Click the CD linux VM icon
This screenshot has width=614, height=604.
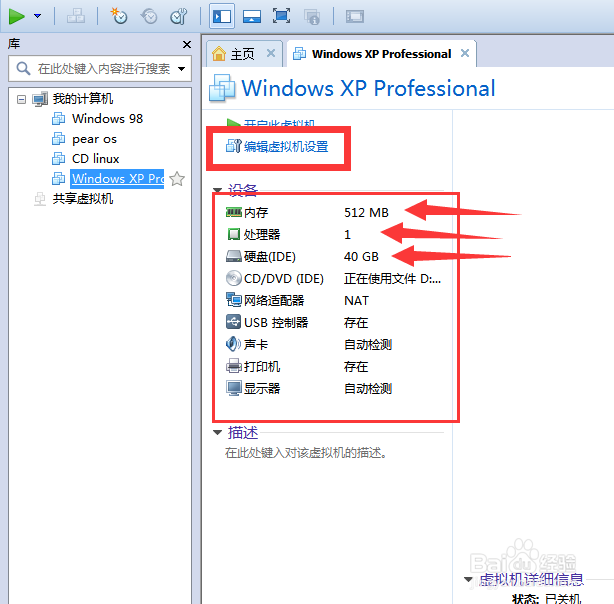click(59, 159)
